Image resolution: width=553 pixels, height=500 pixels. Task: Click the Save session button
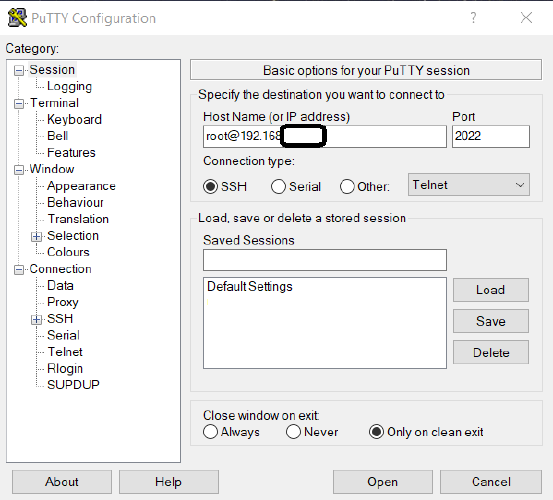pos(491,321)
